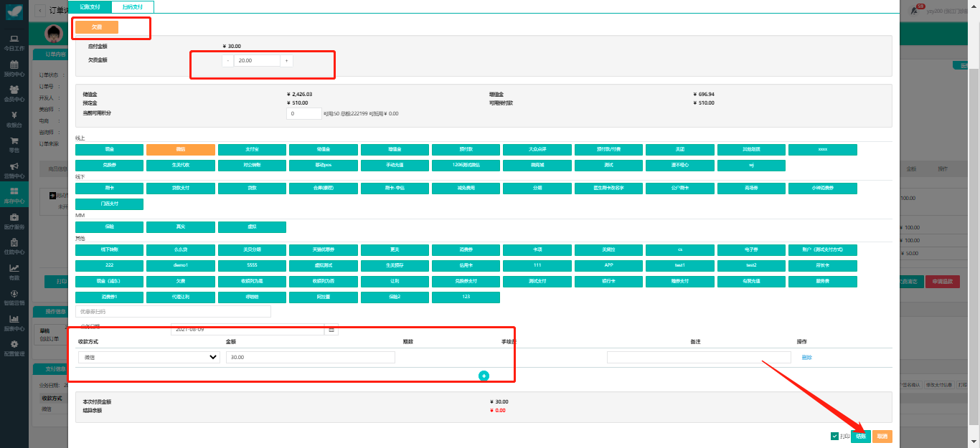Viewport: 980px width, 448px height.
Task: Click the orange 取消 button
Action: point(882,436)
